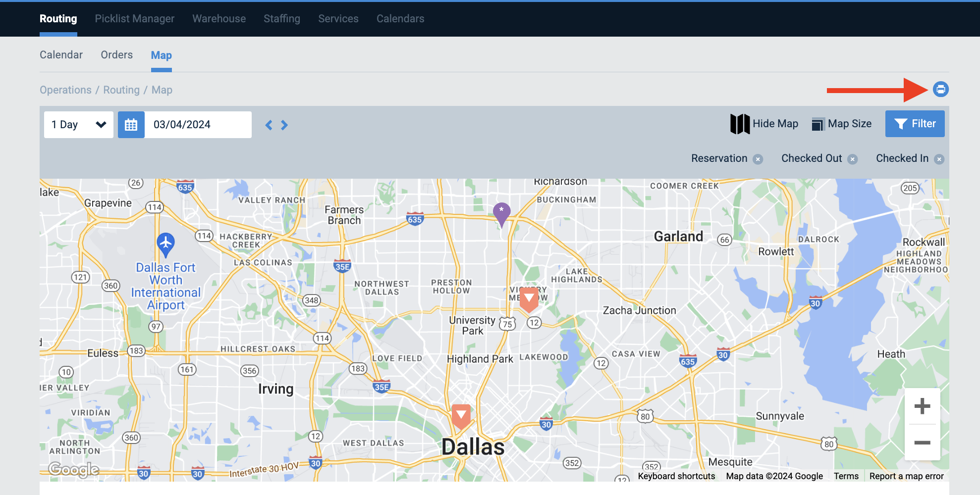Viewport: 980px width, 495px height.
Task: Remove the Checked Out filter chip
Action: [x=852, y=159]
